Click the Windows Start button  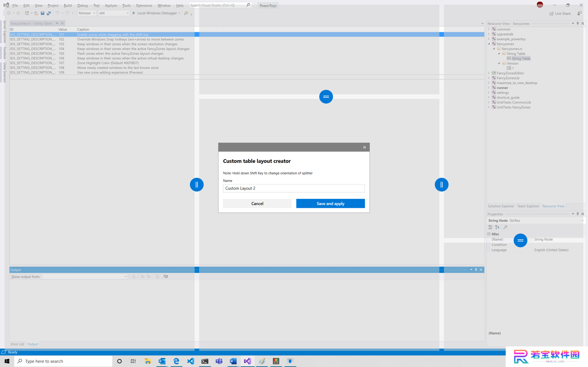pyautogui.click(x=7, y=361)
